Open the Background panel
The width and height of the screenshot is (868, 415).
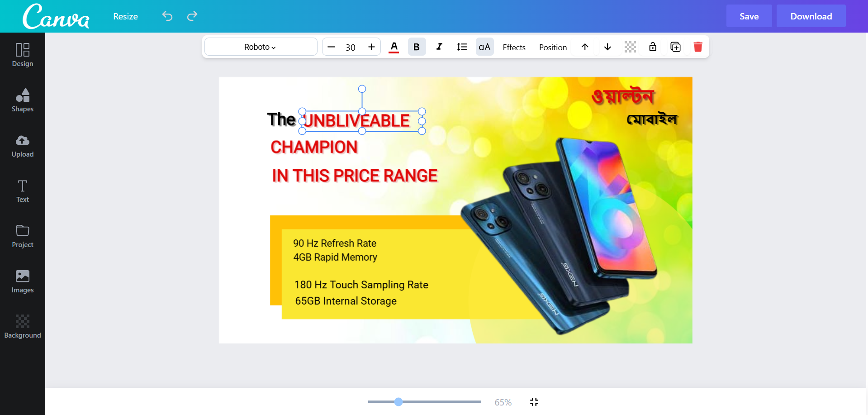[x=23, y=326]
